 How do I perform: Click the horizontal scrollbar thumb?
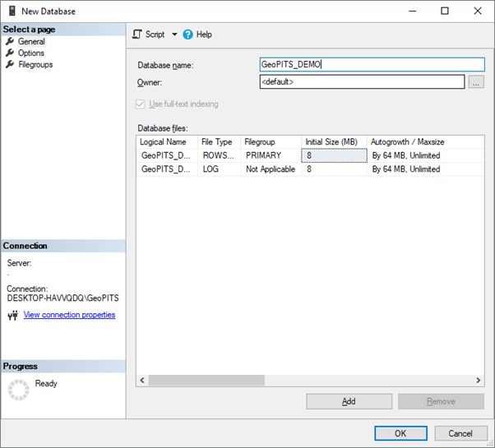(x=206, y=380)
